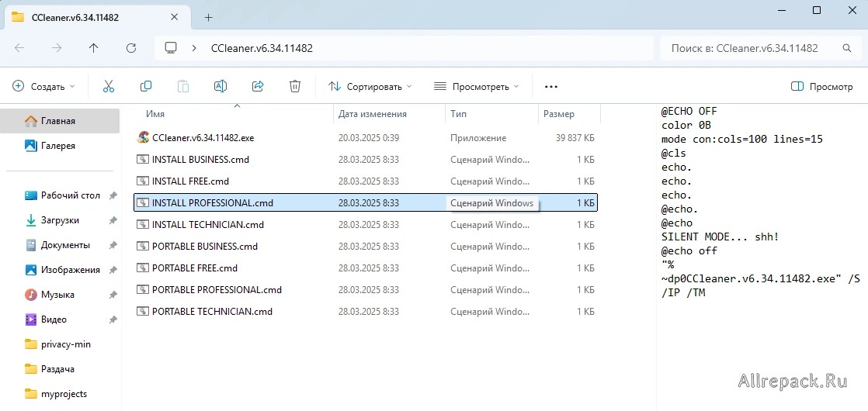868x411 pixels.
Task: Click CCleaner.v6.34.11482 in the address bar path
Action: [x=262, y=48]
